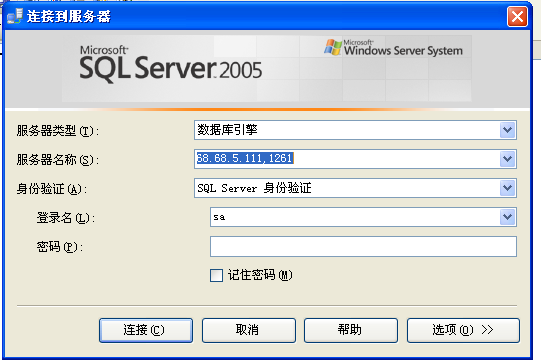Click the SQL Server 2005 banner logo text
The width and height of the screenshot is (541, 360).
[171, 64]
